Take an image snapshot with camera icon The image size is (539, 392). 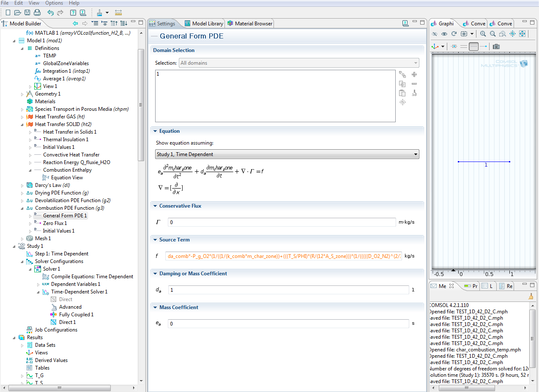(x=496, y=47)
